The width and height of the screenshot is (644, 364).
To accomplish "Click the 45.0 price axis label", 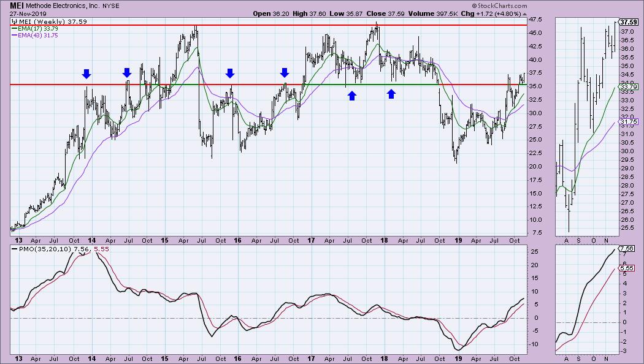I will tap(535, 33).
